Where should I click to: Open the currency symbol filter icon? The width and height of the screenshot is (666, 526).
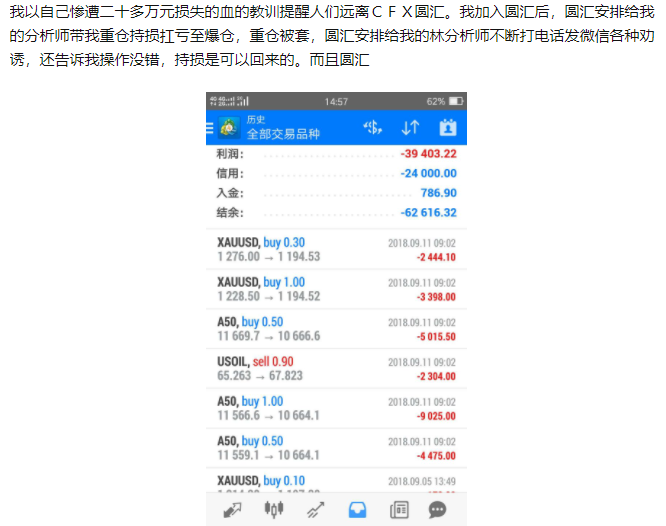373,127
